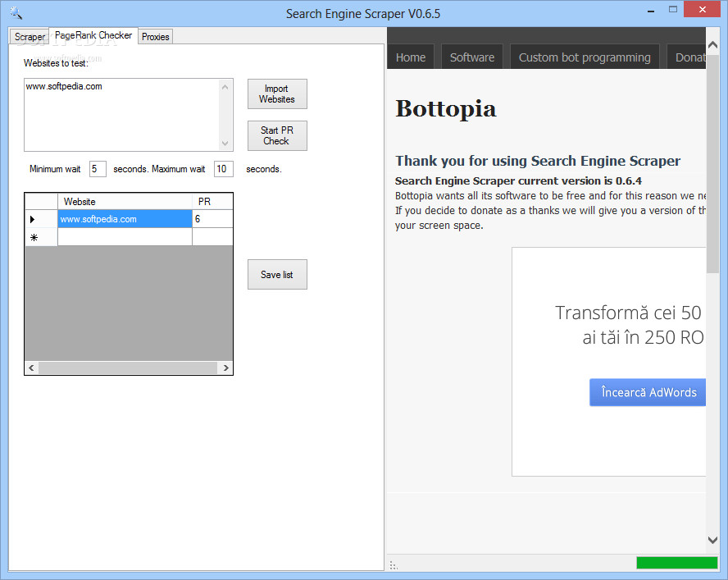Start the PR Check
The height and width of the screenshot is (580, 728).
click(277, 135)
